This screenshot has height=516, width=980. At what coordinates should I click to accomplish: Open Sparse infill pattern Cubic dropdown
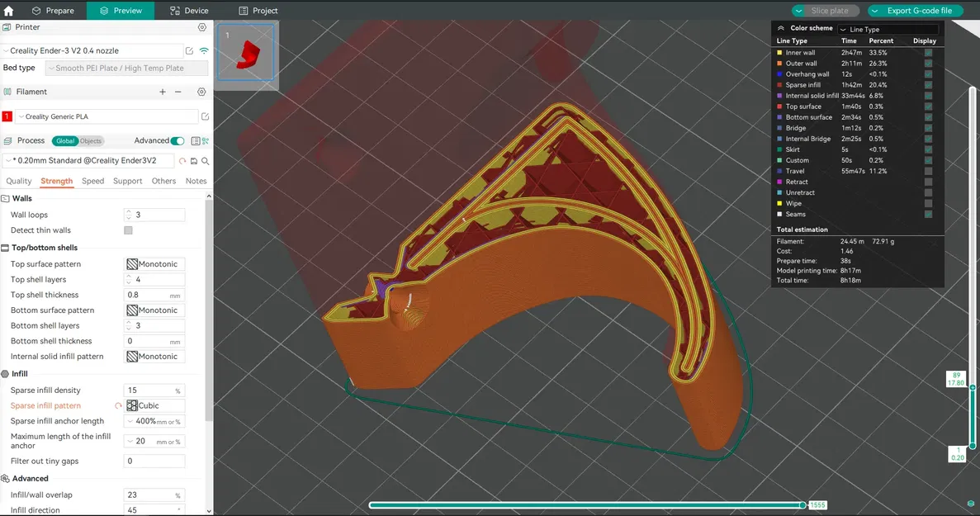point(154,406)
